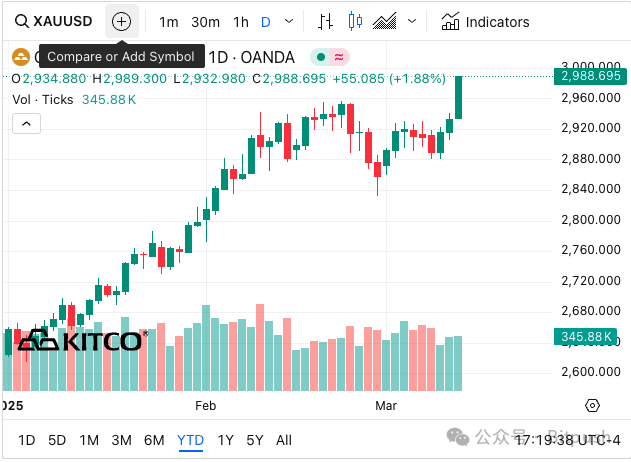Viewport: 631px width, 462px height.
Task: Select the area chart style icon
Action: [x=384, y=21]
